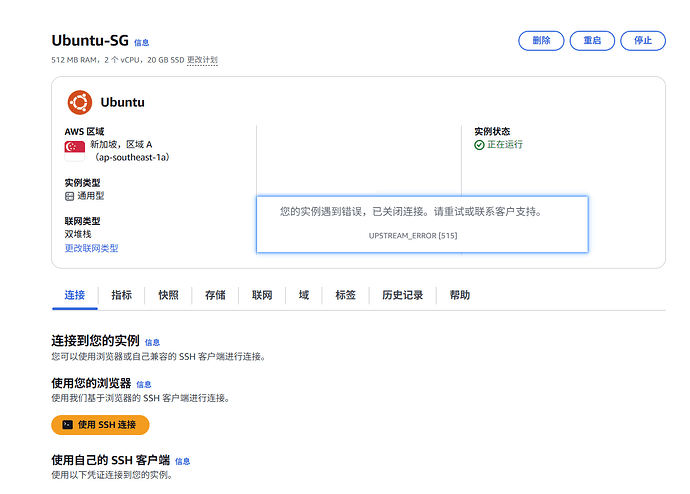Switch to the 帮助 tab
This screenshot has height=494, width=690.
coord(459,295)
